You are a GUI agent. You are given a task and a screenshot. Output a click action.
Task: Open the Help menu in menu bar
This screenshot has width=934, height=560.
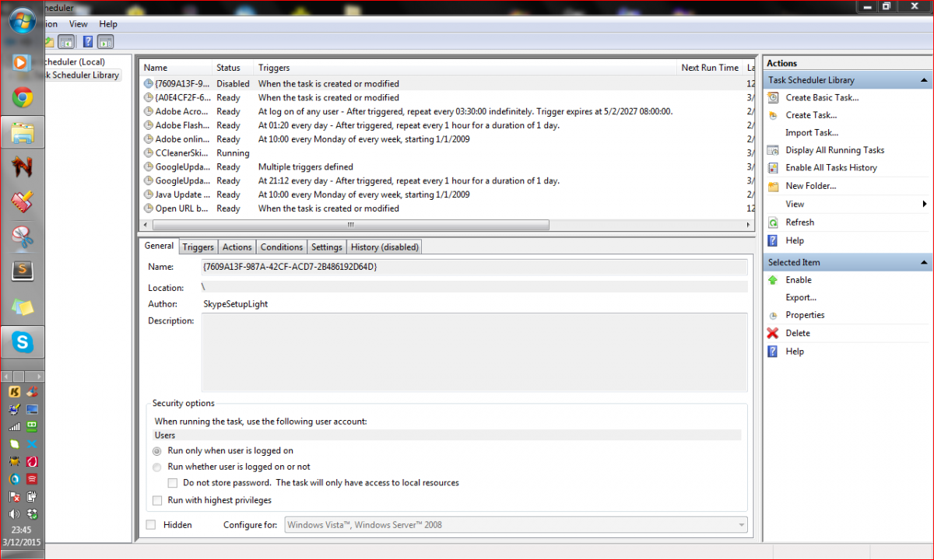(x=108, y=24)
